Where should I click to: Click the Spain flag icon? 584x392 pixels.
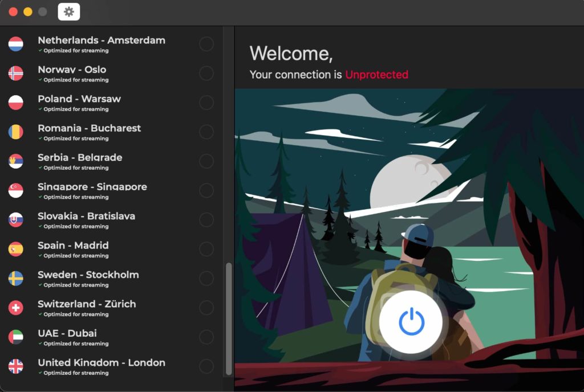[16, 250]
